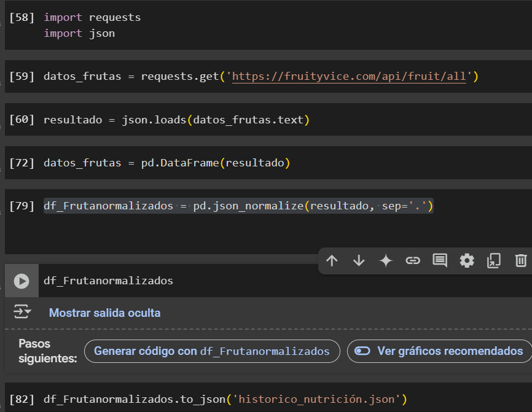
Task: Click 'df_Frutanormalizados' in the active cell editor
Action: coord(108,281)
